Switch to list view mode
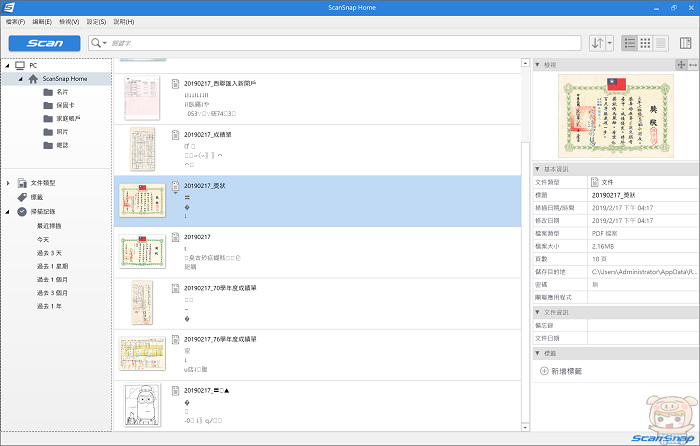The width and height of the screenshot is (700, 446). (x=629, y=43)
